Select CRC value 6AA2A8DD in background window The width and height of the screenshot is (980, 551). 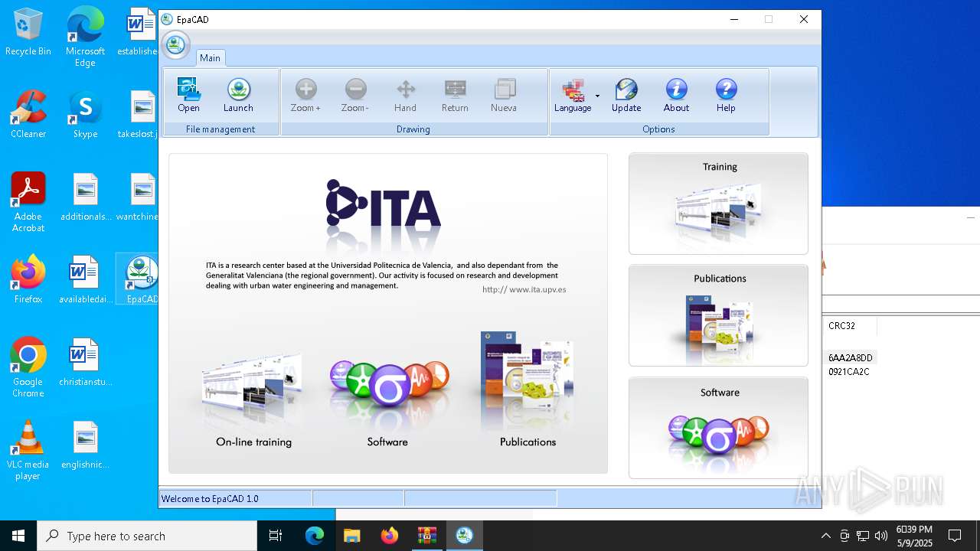point(850,357)
